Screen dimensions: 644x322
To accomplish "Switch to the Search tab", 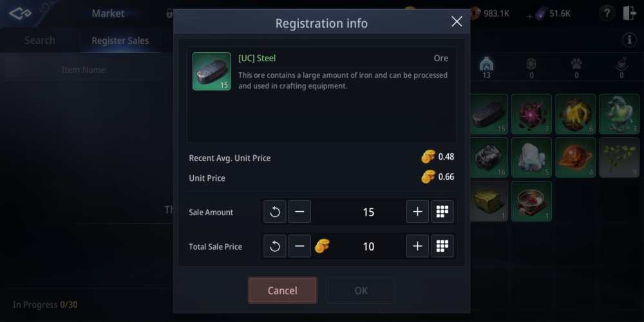I will [x=40, y=40].
